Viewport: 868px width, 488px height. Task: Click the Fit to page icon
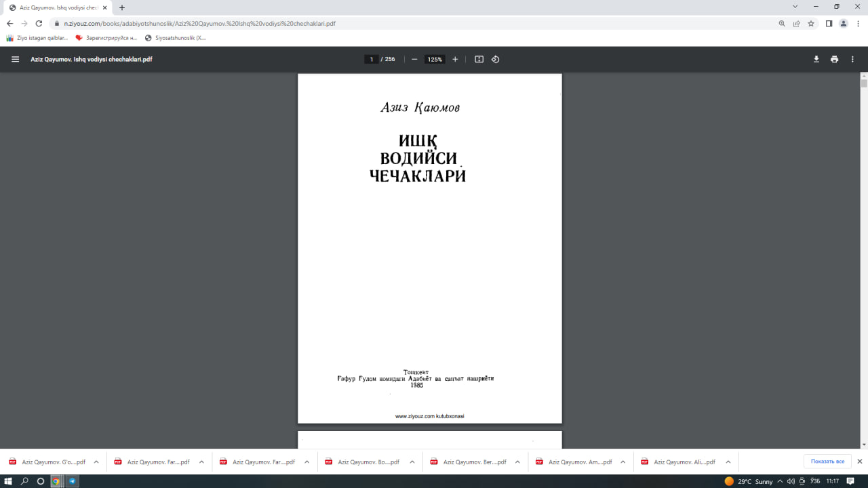click(x=479, y=59)
